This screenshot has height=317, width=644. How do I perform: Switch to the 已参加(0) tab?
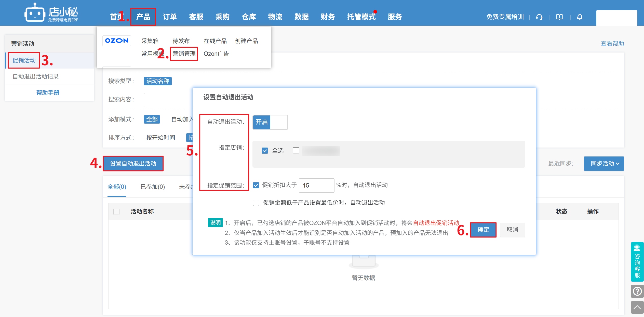click(153, 187)
